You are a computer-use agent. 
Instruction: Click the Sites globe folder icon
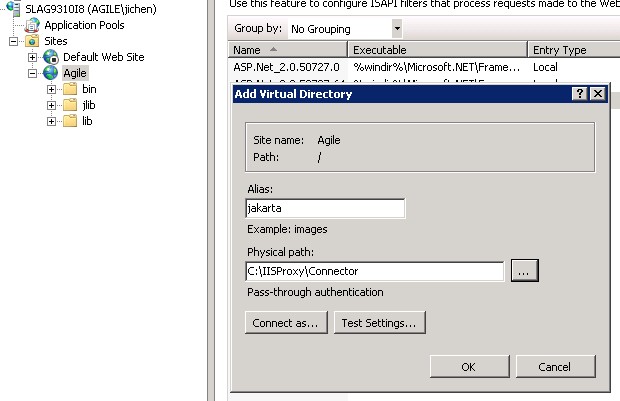coord(32,41)
